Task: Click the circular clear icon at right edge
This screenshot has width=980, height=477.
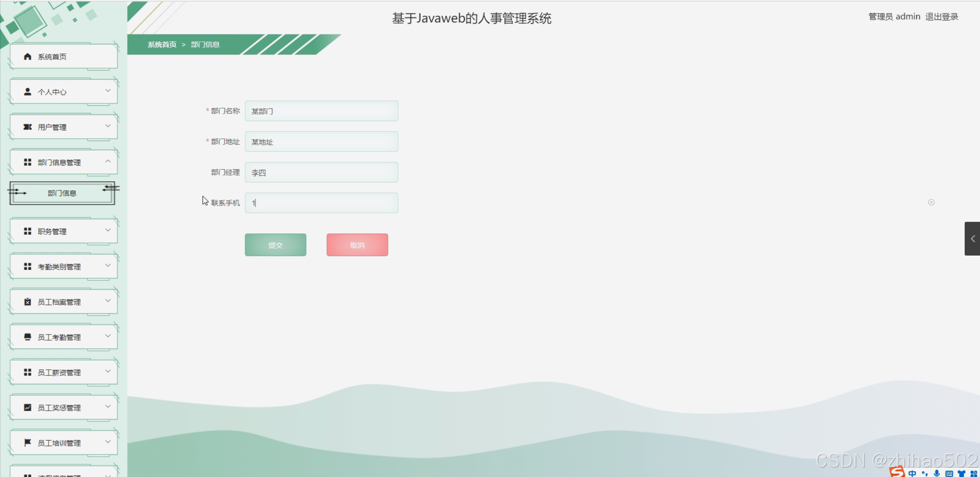Action: tap(931, 202)
